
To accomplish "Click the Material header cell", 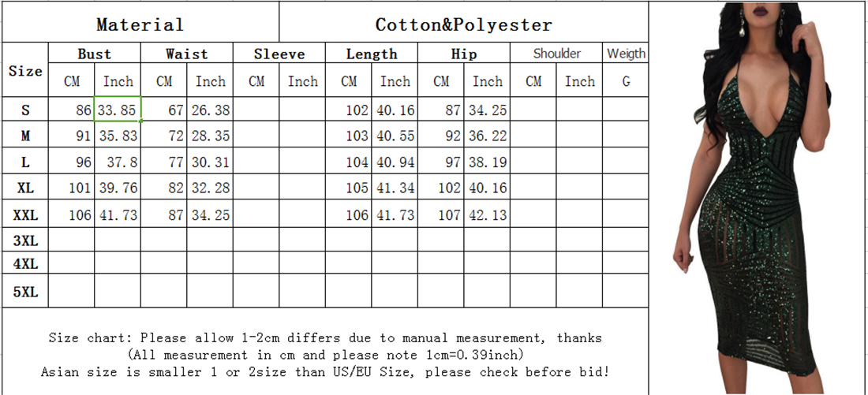I will [x=140, y=24].
